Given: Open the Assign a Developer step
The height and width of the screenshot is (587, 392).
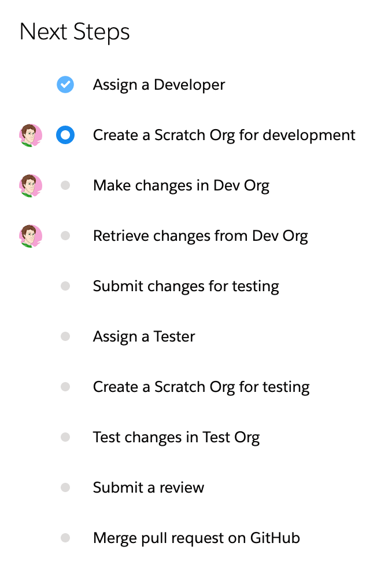Looking at the screenshot, I should 158,85.
